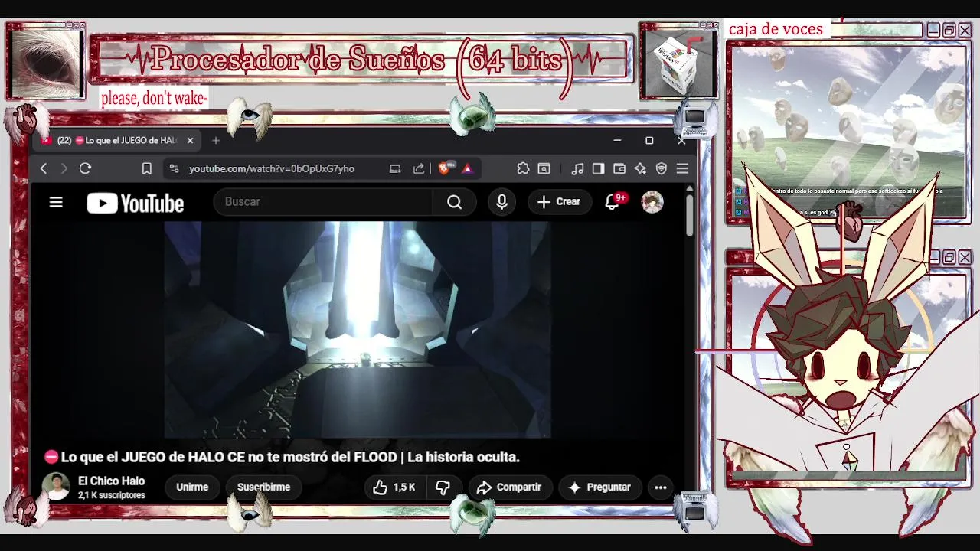The image size is (980, 551).
Task: Open the Brave VPN shield icon
Action: pos(661,168)
